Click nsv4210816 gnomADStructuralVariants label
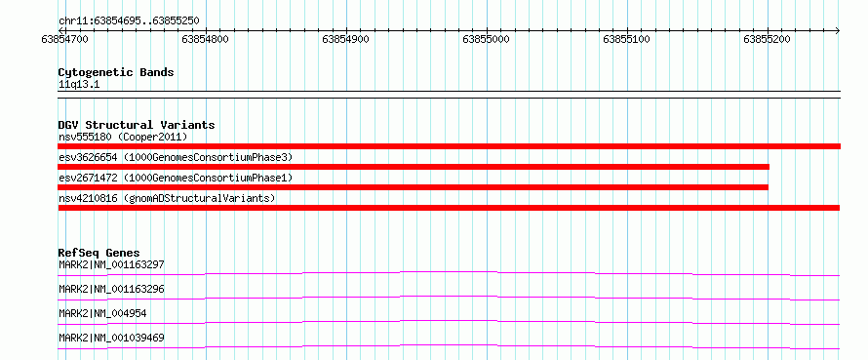Screen dimensions: 868x360 point(167,198)
